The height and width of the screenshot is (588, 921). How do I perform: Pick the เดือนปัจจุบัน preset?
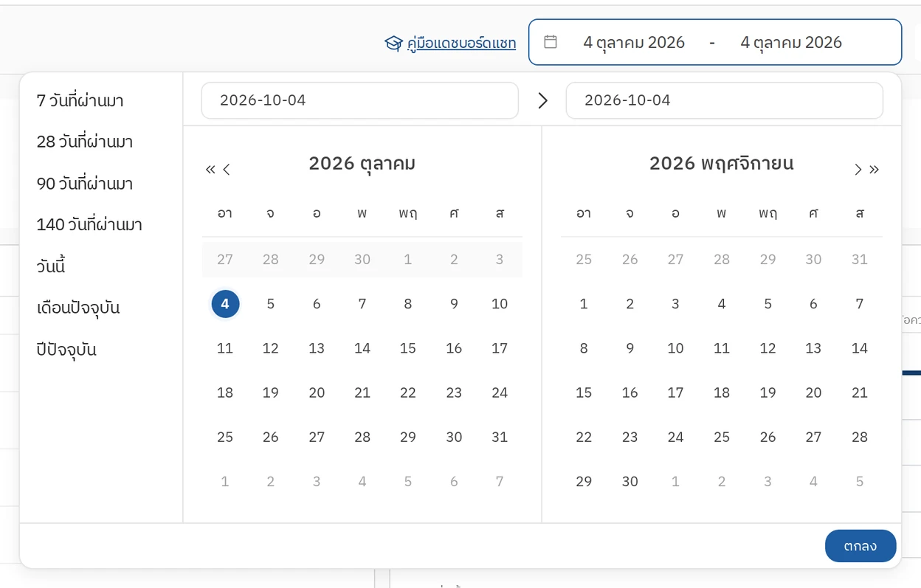point(78,308)
